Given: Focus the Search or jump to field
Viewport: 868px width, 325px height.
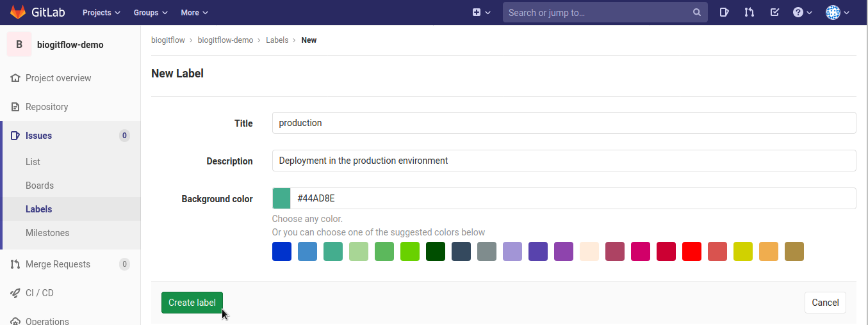Looking at the screenshot, I should click(605, 12).
